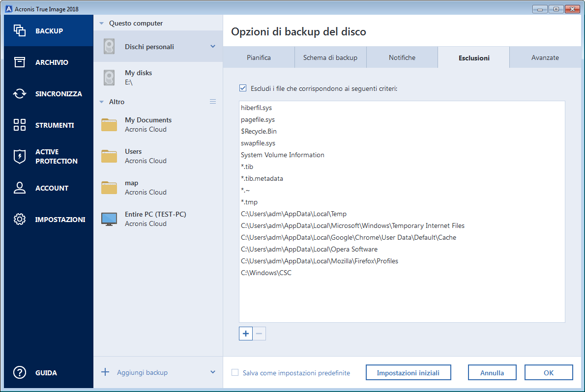
Task: Click the Annulla button
Action: (492, 372)
